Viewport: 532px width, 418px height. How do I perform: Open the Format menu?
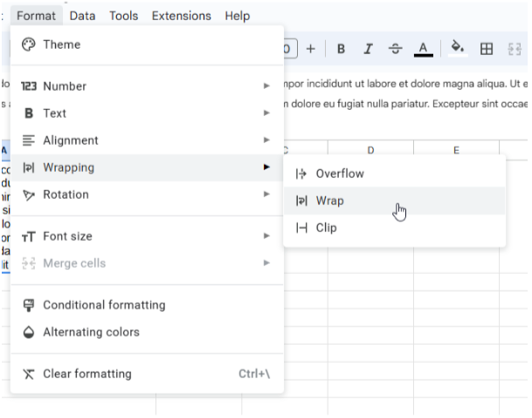(37, 16)
